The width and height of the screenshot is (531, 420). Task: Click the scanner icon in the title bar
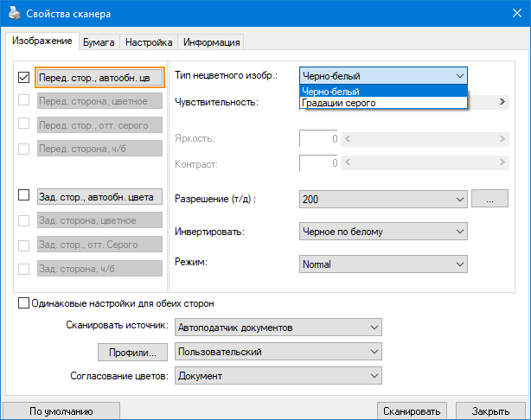click(x=13, y=15)
